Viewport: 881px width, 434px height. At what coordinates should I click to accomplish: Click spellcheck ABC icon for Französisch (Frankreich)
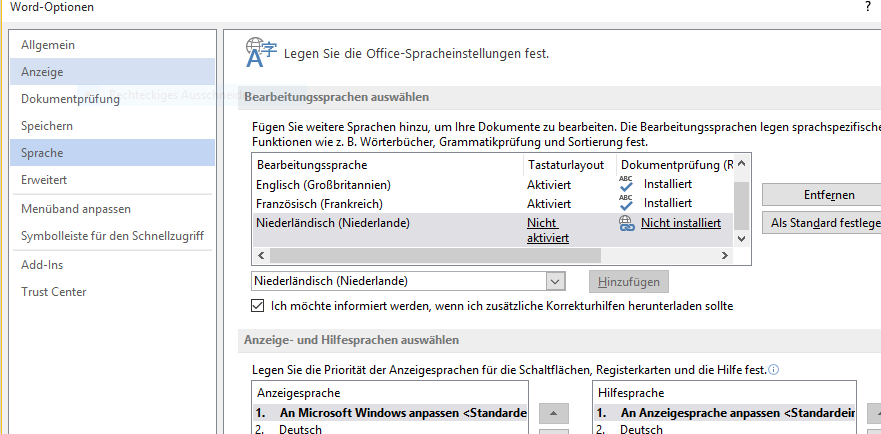(x=626, y=202)
